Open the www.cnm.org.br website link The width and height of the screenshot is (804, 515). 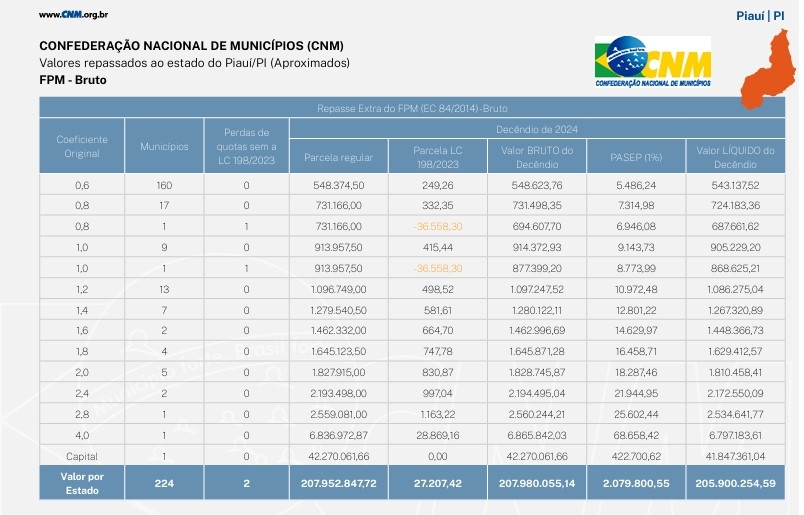(x=73, y=15)
